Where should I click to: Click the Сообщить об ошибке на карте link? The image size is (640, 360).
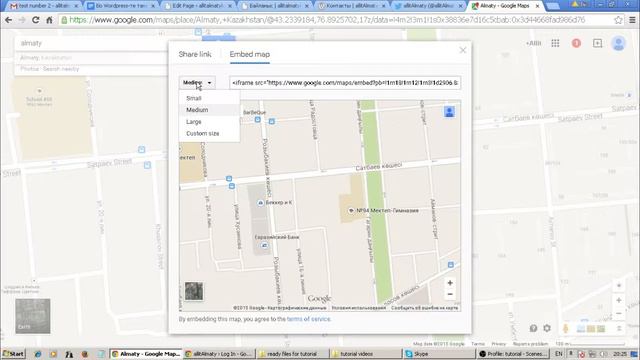click(424, 308)
